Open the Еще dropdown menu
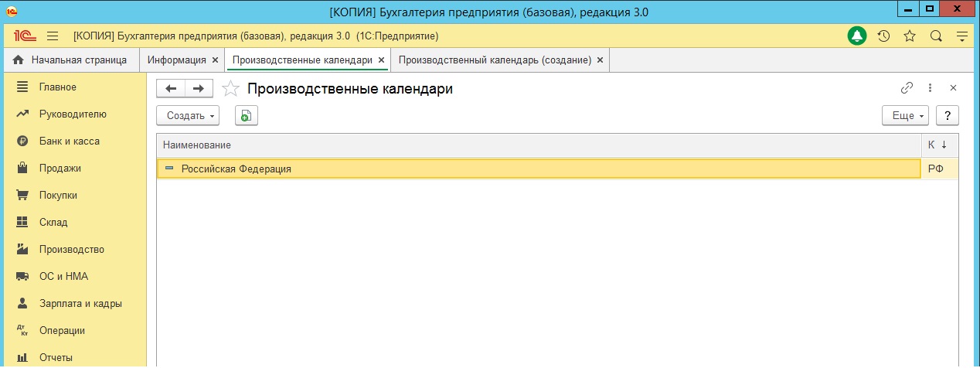980x368 pixels. (x=906, y=116)
